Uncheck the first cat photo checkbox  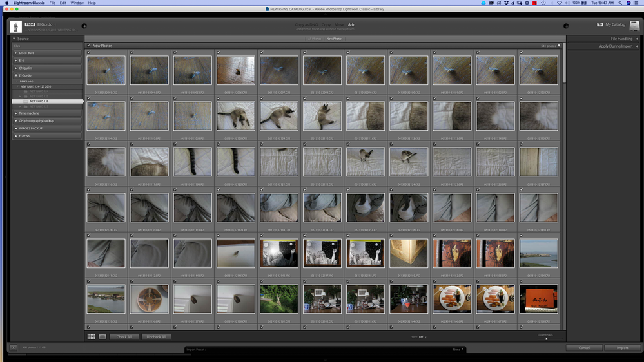point(219,99)
